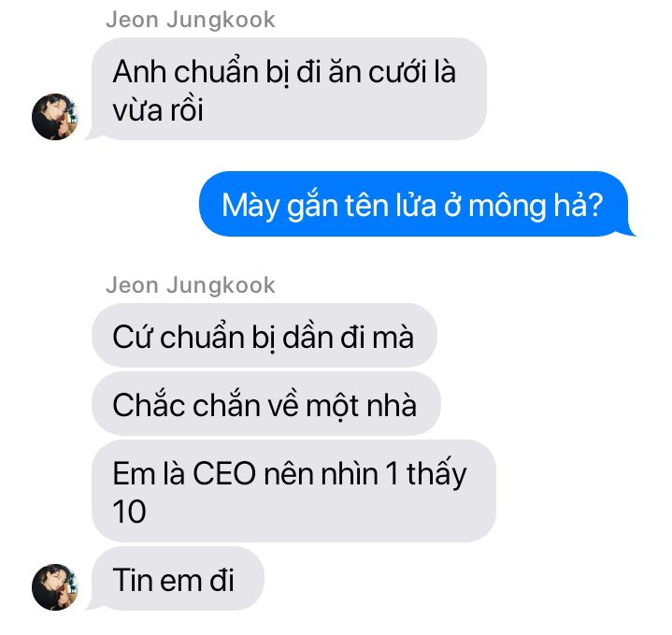Click the question mark ending the blue message
Screen dimensions: 672x635
pos(595,205)
